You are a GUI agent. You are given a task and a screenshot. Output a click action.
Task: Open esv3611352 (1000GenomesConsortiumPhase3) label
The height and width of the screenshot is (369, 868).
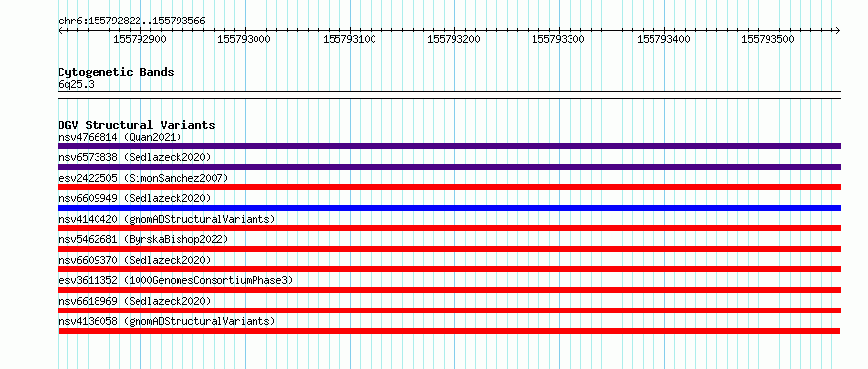click(176, 280)
